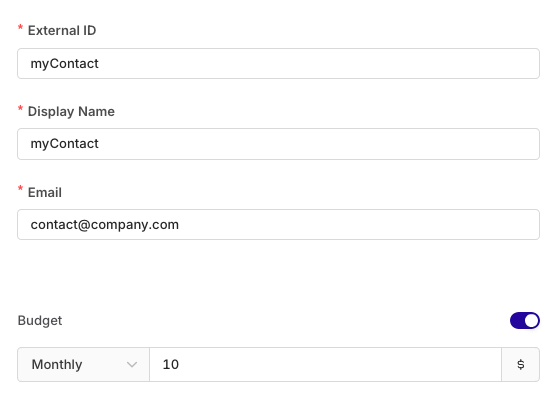The image size is (556, 399).
Task: Click the myContact text under External ID
Action: point(65,64)
